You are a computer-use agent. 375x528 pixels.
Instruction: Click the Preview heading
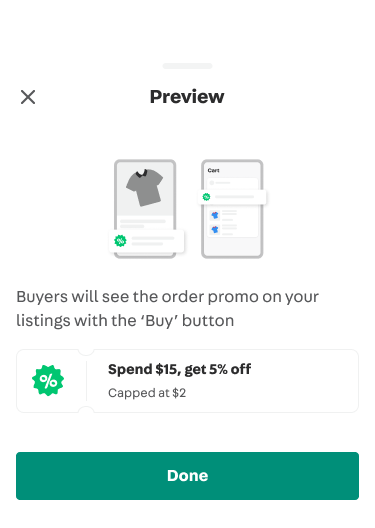pyautogui.click(x=187, y=97)
